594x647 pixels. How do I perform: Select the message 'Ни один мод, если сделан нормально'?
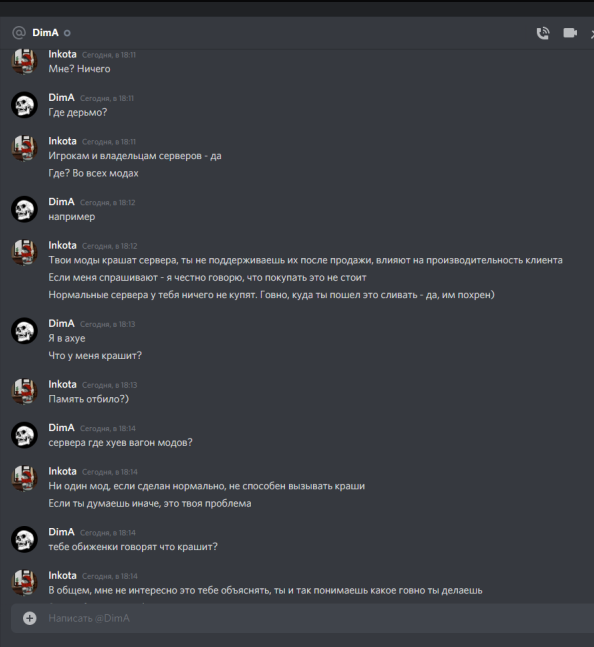(x=207, y=486)
